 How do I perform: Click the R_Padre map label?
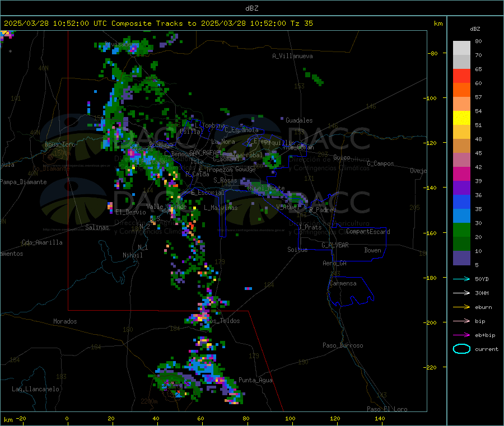pos(321,210)
